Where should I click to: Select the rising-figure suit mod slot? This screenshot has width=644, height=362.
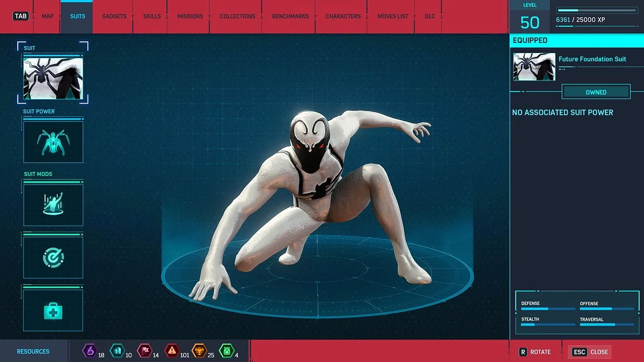53,204
